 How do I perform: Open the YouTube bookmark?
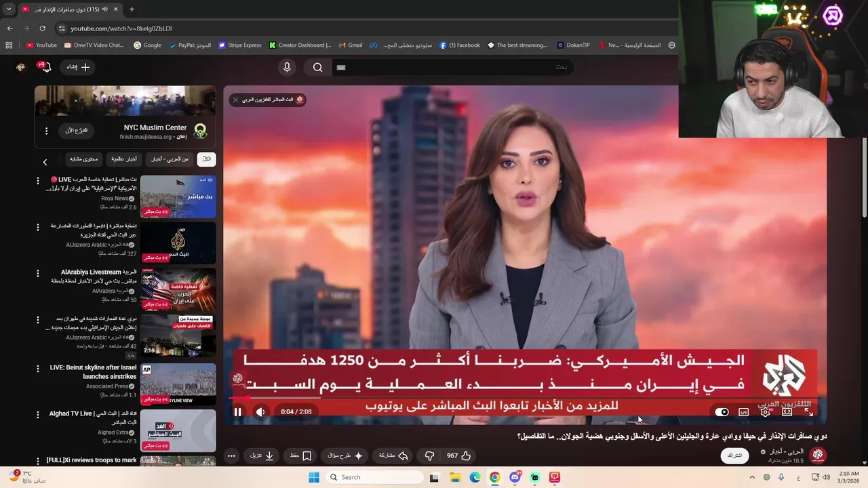[41, 45]
